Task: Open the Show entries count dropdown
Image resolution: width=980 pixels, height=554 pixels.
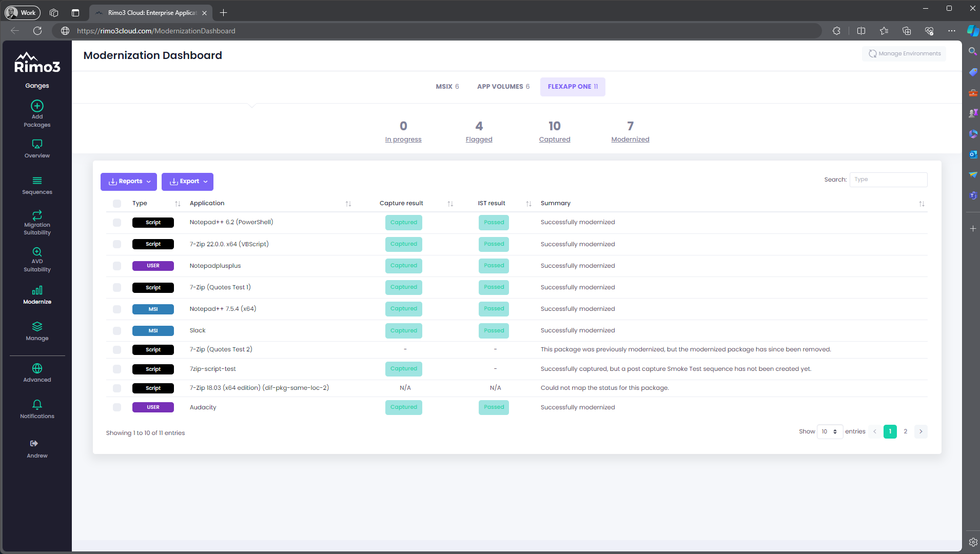Action: [x=829, y=432]
